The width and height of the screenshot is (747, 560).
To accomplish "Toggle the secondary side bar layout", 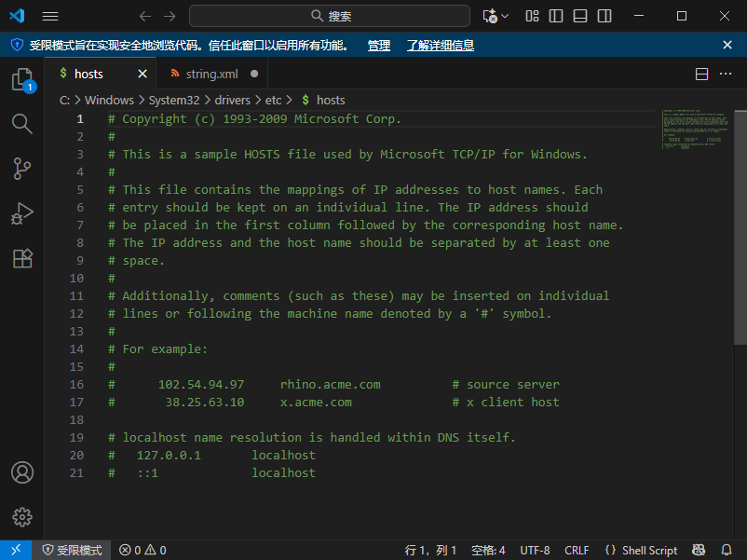I will (604, 16).
